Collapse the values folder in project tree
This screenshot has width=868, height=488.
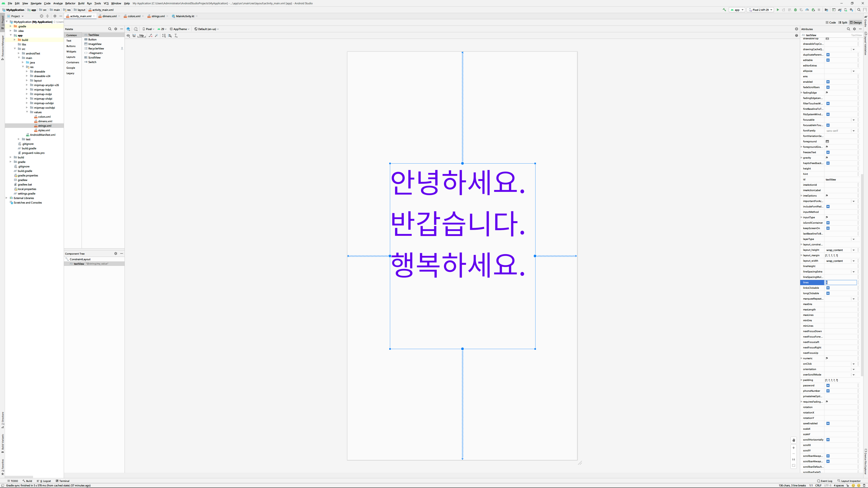tap(27, 112)
